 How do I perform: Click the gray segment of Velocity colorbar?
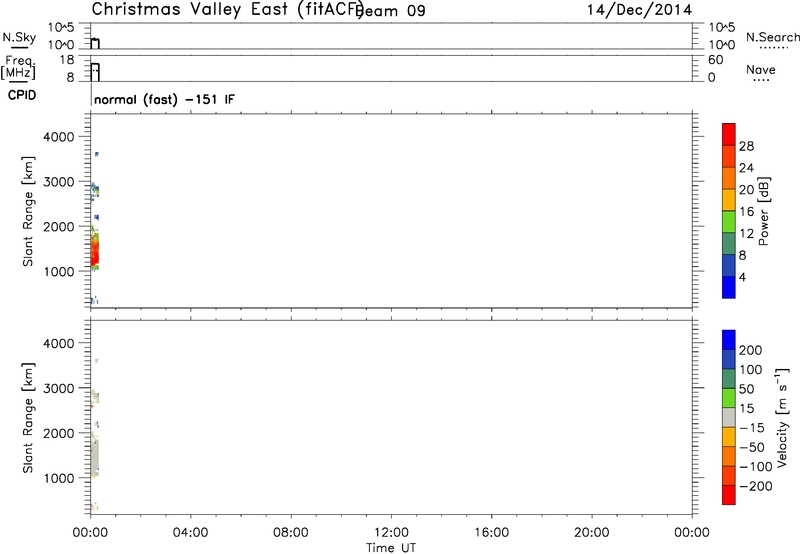click(x=729, y=417)
